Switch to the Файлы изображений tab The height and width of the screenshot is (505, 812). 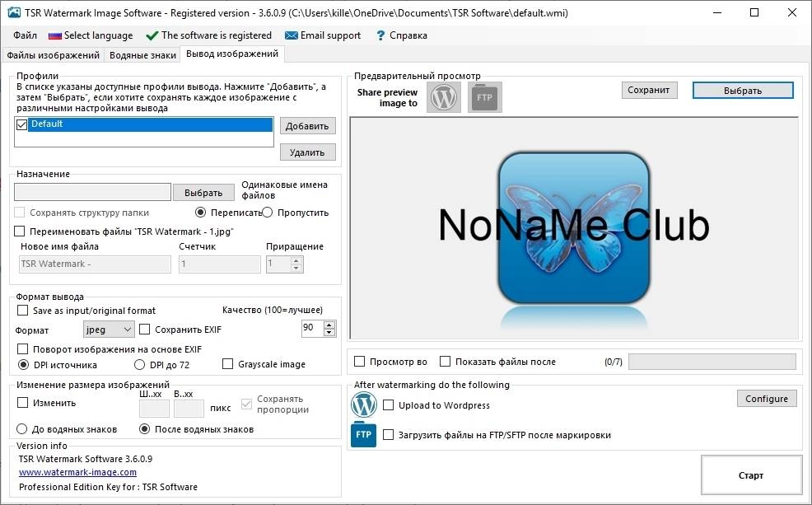(54, 55)
